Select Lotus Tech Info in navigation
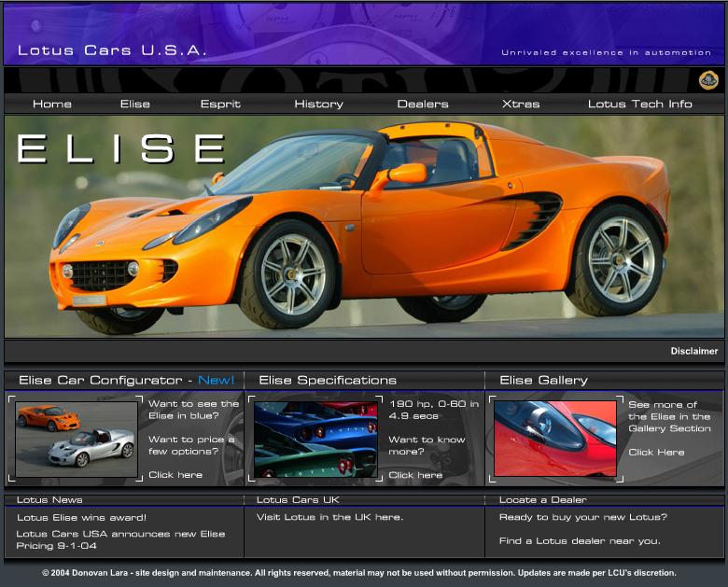This screenshot has height=587, width=728. pos(639,104)
